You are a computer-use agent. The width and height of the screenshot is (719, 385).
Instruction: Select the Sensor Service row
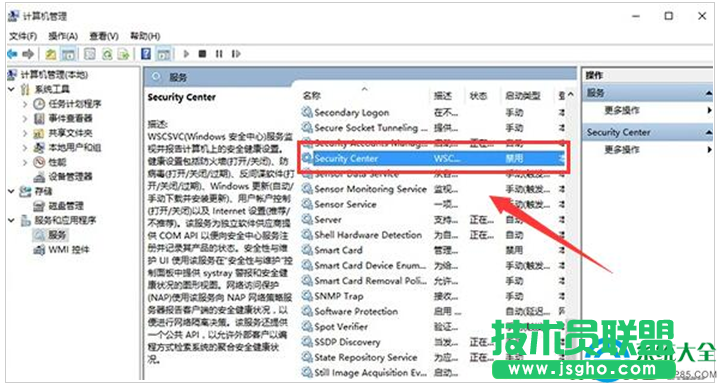433,204
